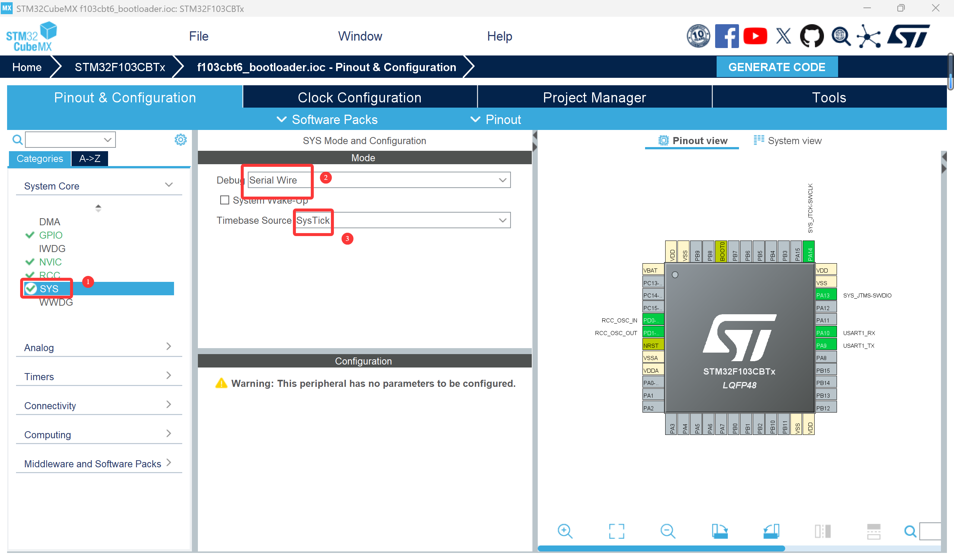Go back to Home via breadcrumb
The width and height of the screenshot is (954, 560).
point(26,67)
